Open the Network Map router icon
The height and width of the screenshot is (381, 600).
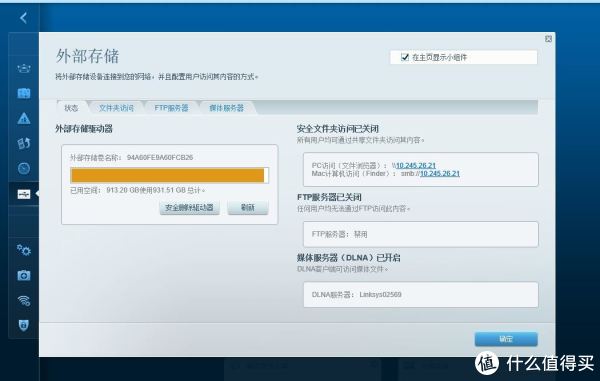tap(24, 68)
